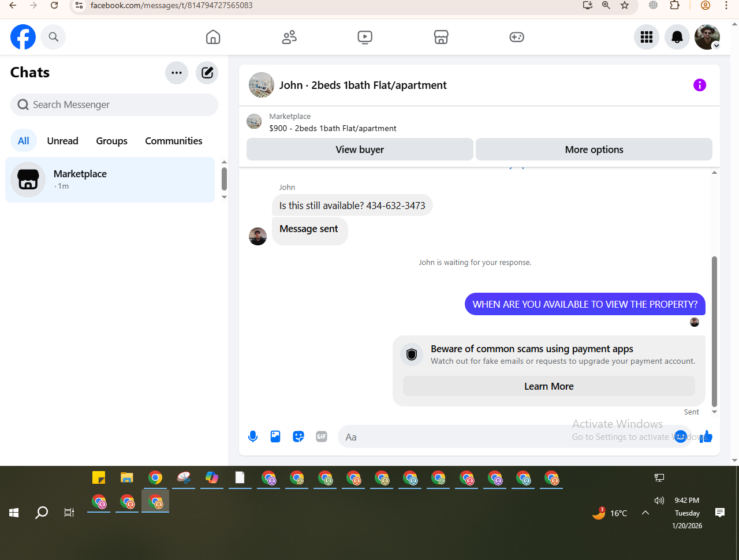Open Facebook search magnifier
Image resolution: width=739 pixels, height=560 pixels.
(x=53, y=37)
